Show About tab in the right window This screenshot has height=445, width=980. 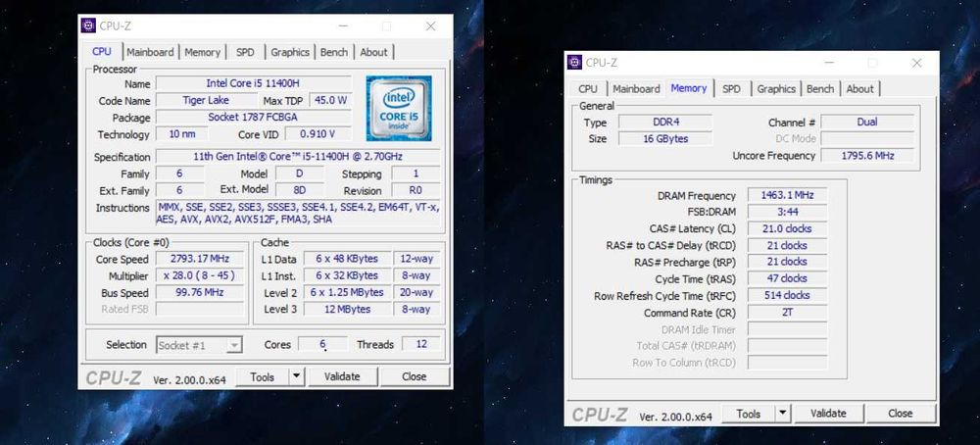[860, 89]
